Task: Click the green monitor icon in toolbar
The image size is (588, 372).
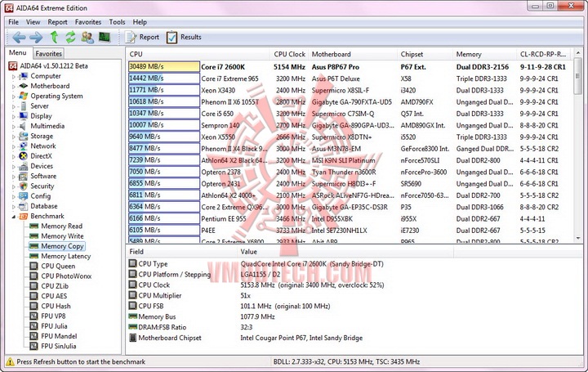Action: (x=105, y=37)
